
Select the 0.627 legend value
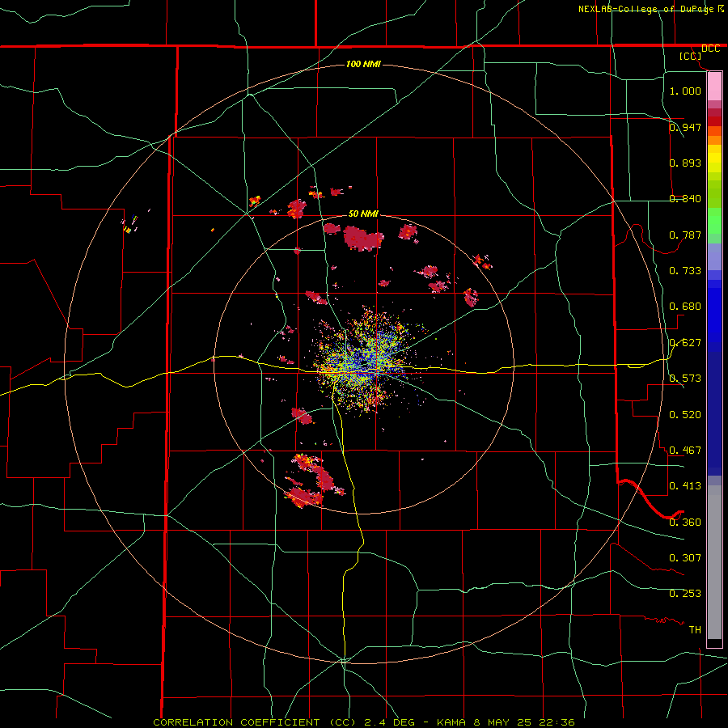click(x=685, y=342)
